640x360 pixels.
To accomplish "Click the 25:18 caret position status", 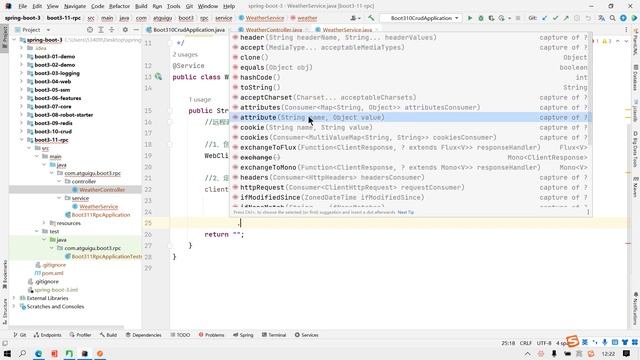I will tap(508, 343).
